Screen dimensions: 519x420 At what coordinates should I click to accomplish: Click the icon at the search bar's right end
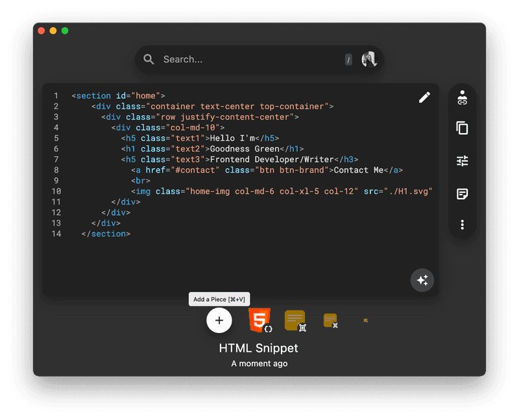coord(368,59)
